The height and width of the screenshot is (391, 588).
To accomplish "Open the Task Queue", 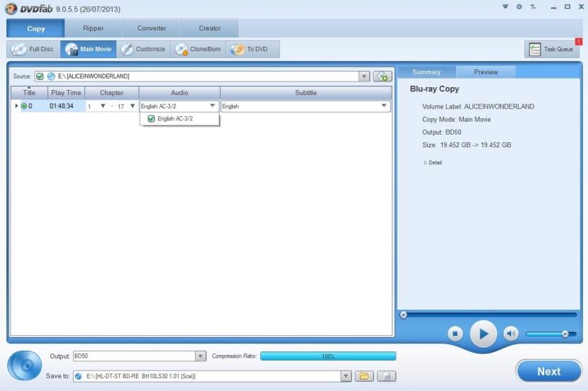I will (x=551, y=50).
